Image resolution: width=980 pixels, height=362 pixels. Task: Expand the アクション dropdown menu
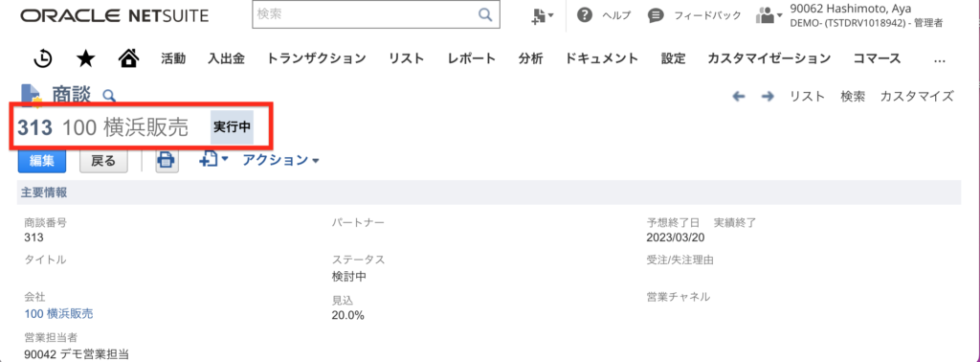pos(281,160)
